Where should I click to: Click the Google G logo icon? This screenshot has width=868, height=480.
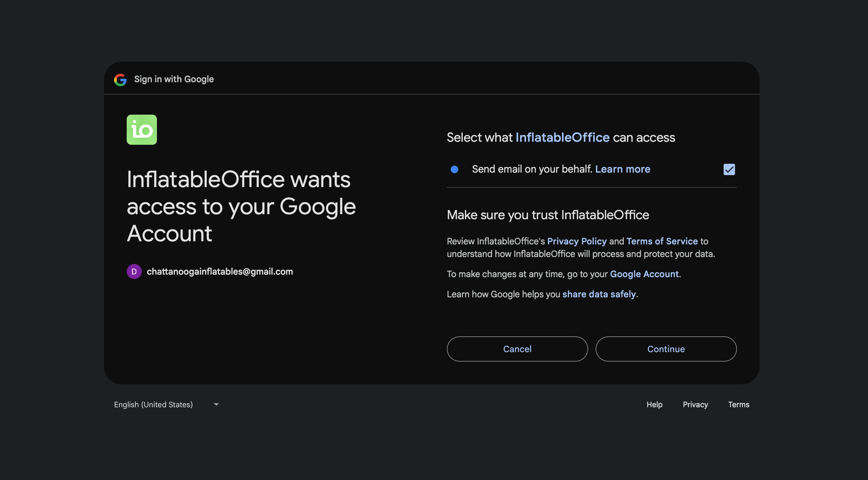(x=120, y=79)
